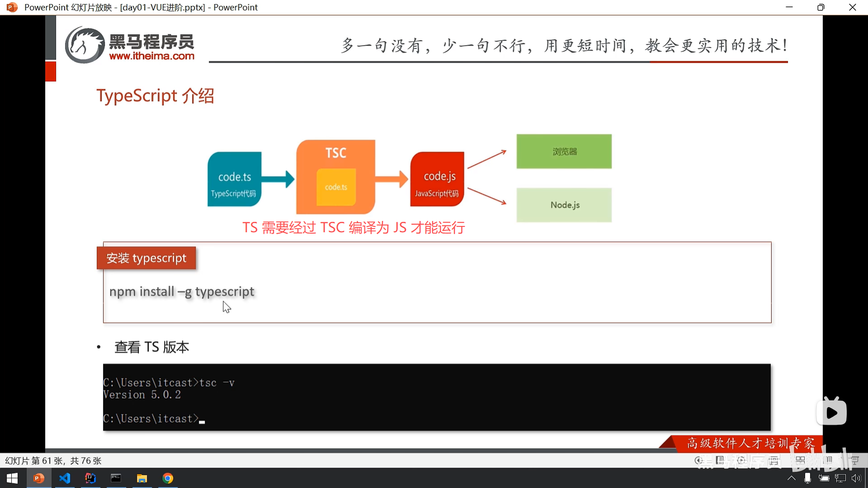
Task: Switch to PowerPoint taskbar button
Action: 39,478
